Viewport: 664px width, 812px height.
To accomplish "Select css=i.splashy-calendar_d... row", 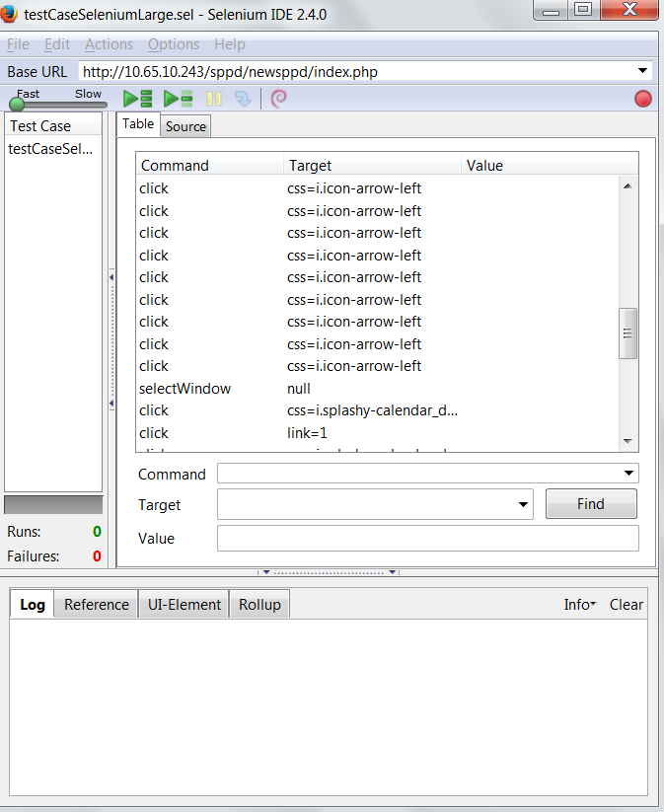I will (378, 410).
